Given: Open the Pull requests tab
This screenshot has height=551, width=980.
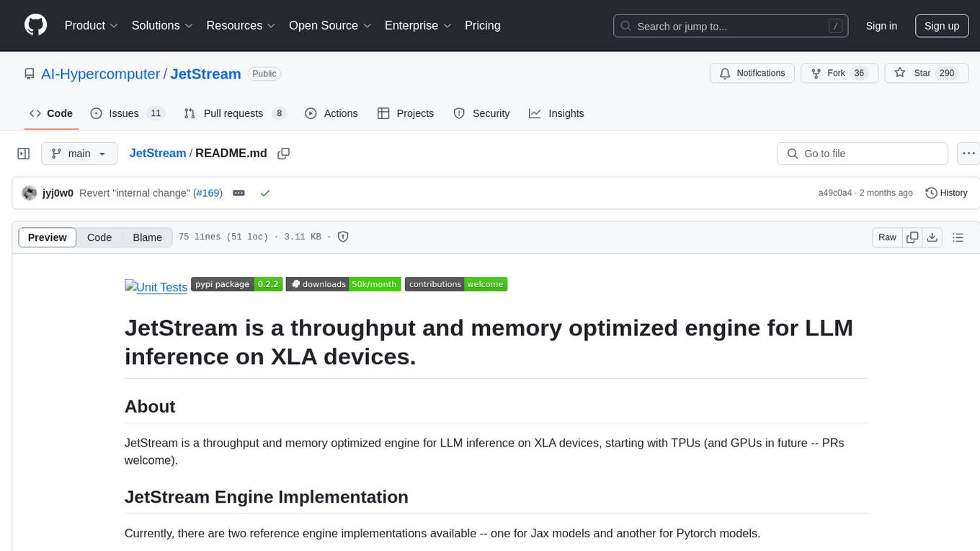Looking at the screenshot, I should click(x=235, y=113).
